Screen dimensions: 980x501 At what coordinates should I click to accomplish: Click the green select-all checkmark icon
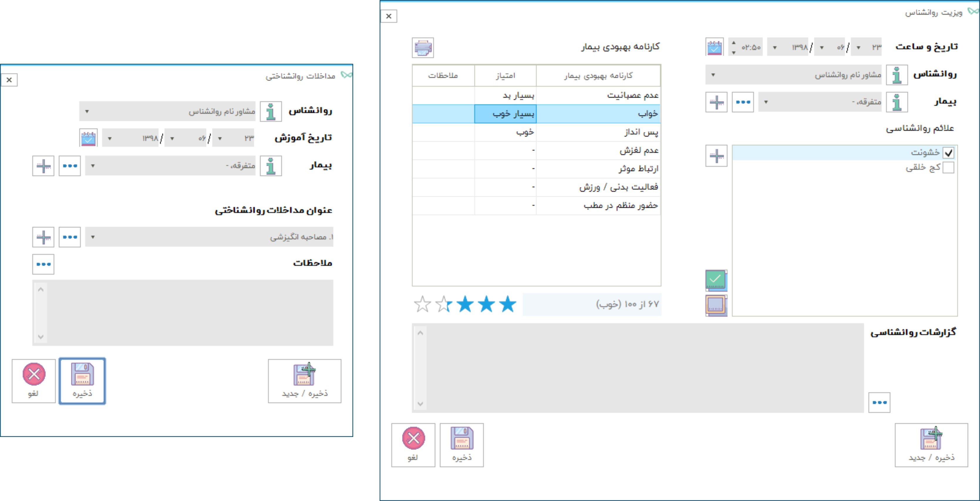click(716, 280)
